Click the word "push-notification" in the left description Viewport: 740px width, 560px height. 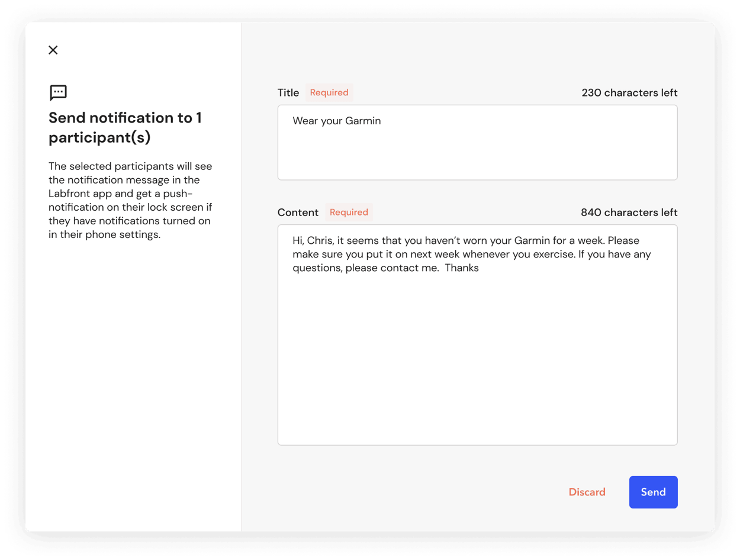pos(178,194)
